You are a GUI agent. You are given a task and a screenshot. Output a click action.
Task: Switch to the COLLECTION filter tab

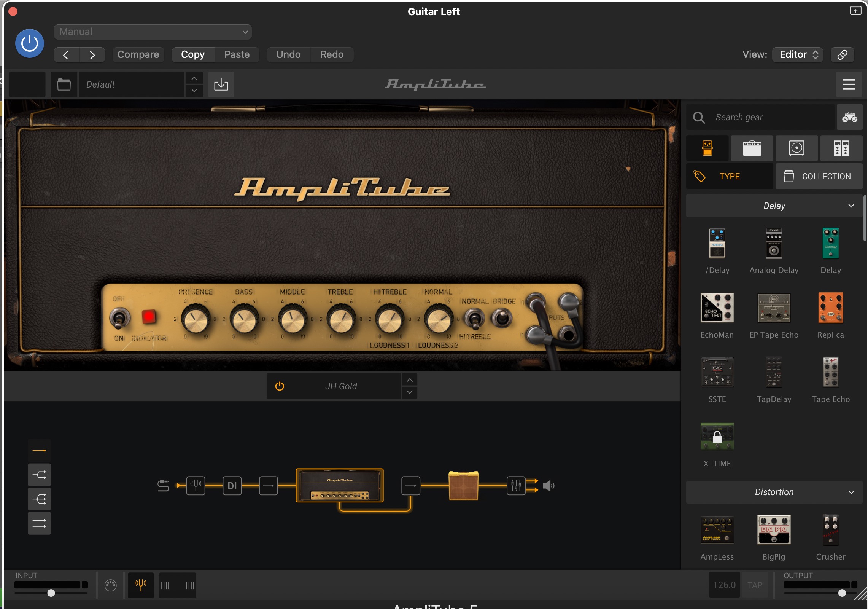[x=819, y=176]
